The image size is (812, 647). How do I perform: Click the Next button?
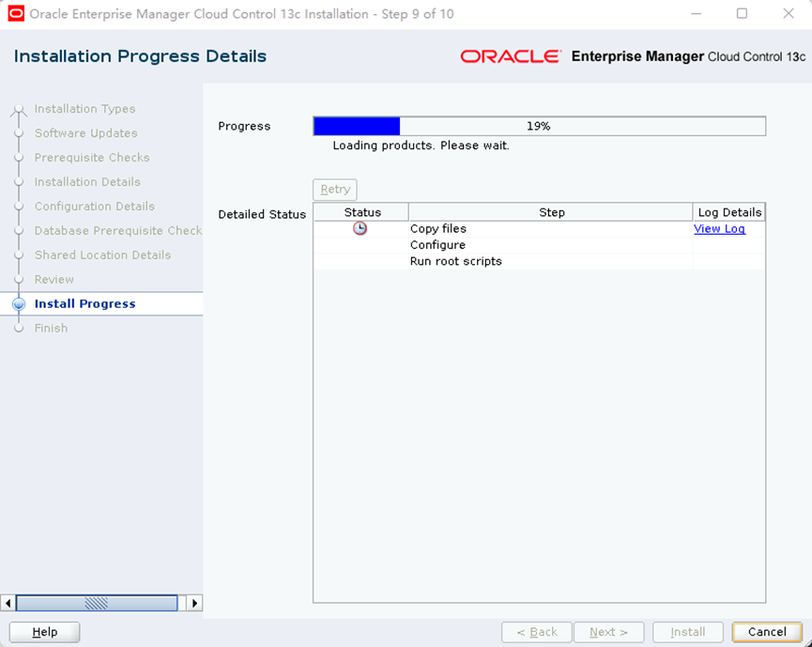(609, 632)
